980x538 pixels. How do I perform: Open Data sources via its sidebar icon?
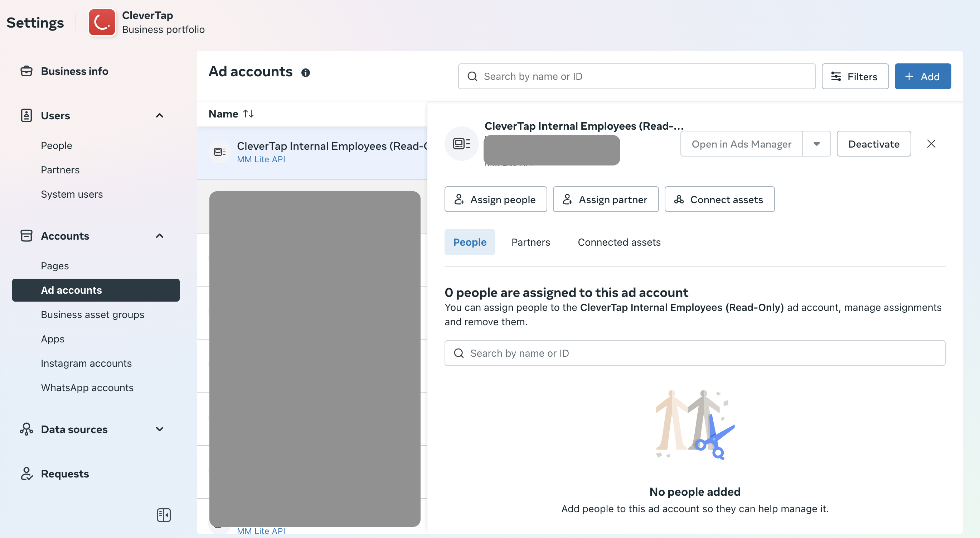26,429
